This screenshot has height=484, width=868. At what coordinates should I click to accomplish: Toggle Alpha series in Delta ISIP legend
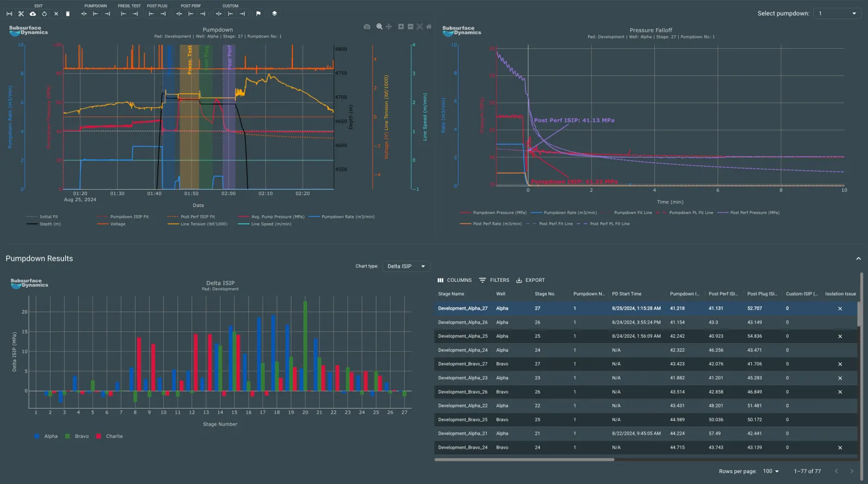point(46,436)
